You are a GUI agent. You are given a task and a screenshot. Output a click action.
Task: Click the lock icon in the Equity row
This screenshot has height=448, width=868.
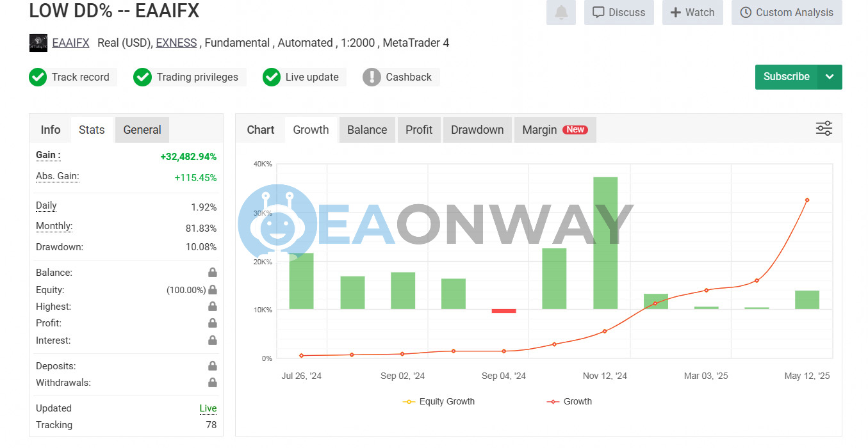pyautogui.click(x=212, y=290)
